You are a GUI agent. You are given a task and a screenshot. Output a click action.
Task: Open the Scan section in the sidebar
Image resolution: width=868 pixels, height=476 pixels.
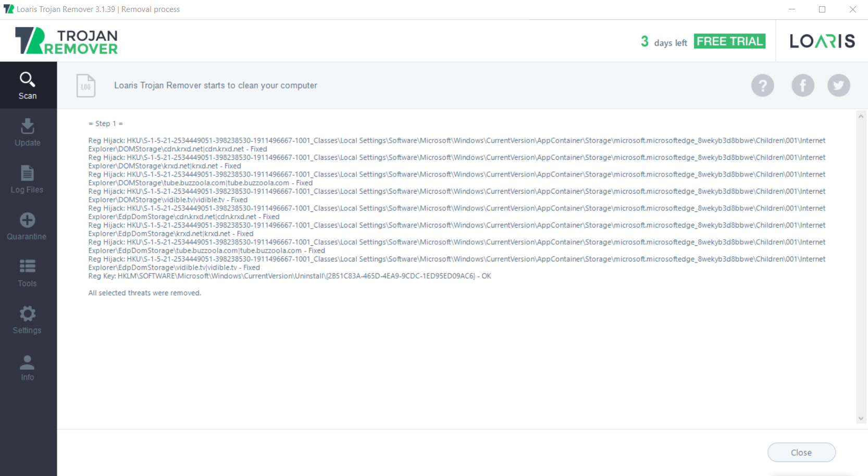point(28,85)
